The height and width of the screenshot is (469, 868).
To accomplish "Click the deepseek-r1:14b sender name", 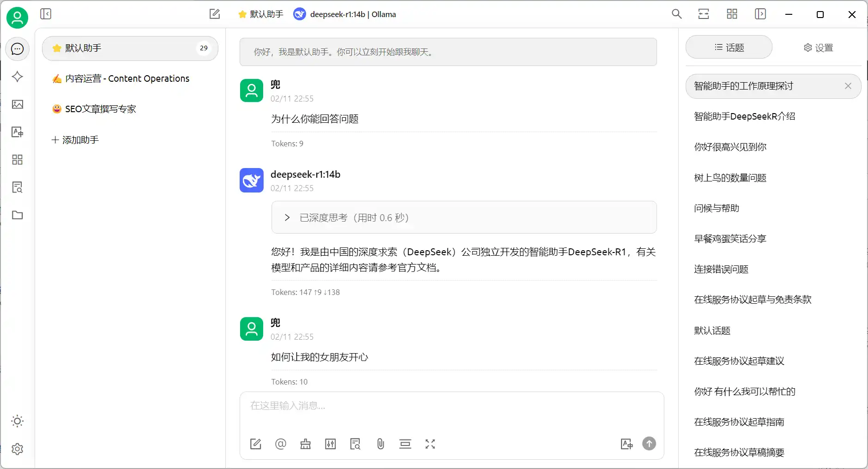I will tap(306, 174).
